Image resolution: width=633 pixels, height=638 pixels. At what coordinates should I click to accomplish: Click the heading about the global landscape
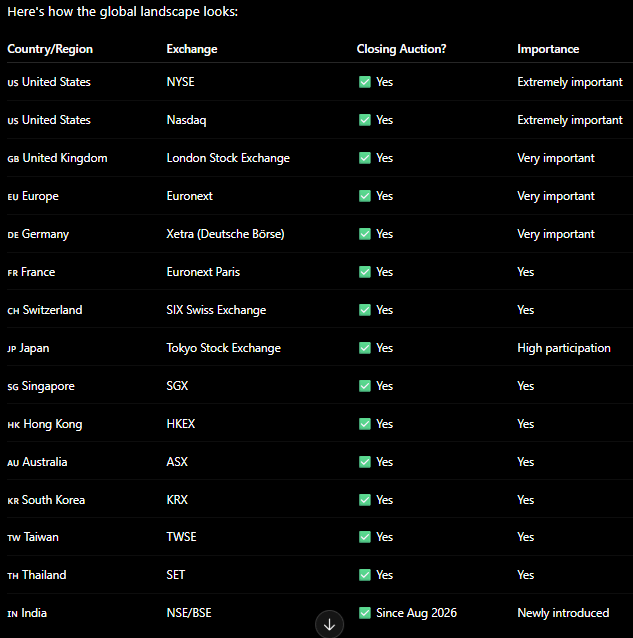pyautogui.click(x=122, y=11)
